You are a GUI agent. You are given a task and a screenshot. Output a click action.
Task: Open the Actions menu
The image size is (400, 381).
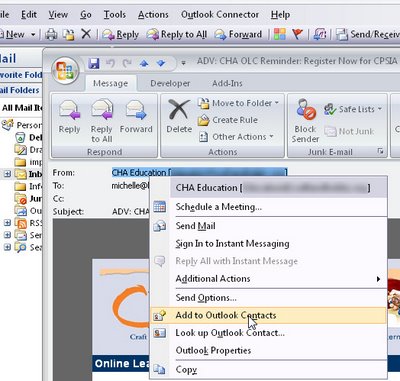coord(153,15)
